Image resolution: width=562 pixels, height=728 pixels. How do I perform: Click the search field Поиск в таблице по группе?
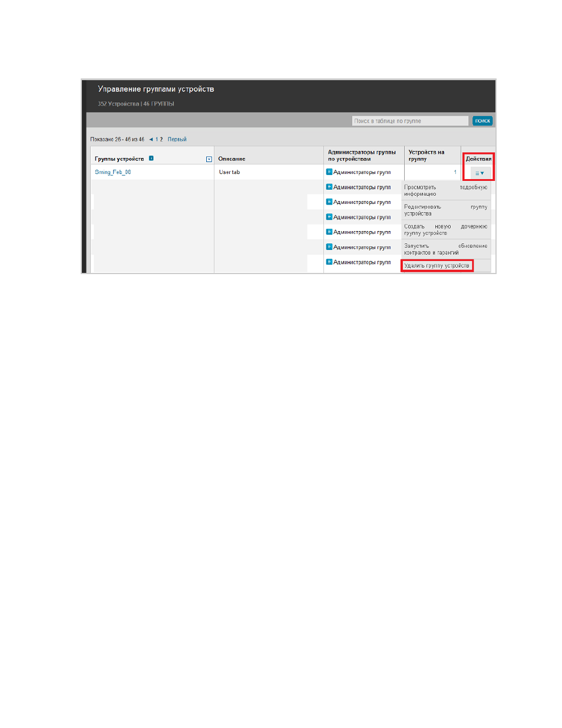[x=410, y=121]
